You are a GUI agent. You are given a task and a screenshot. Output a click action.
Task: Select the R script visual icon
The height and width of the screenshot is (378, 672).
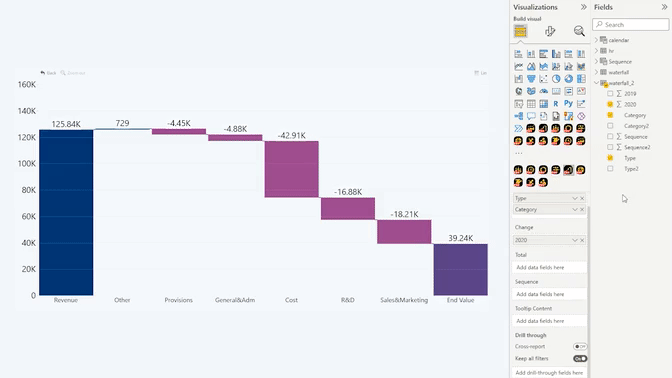point(556,104)
